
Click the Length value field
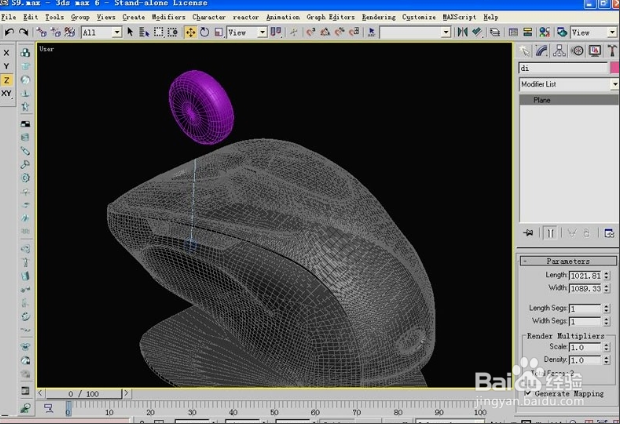pyautogui.click(x=586, y=275)
